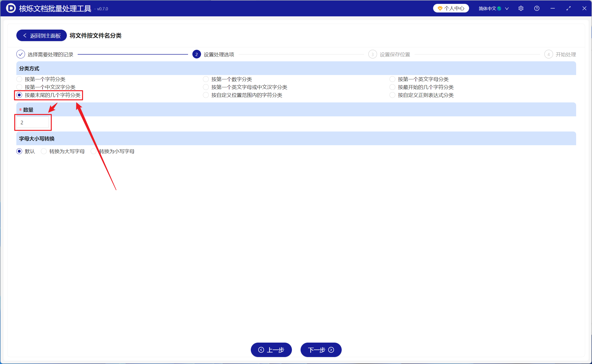Select 按最末尾的几个字符分类 radio option

pos(19,95)
